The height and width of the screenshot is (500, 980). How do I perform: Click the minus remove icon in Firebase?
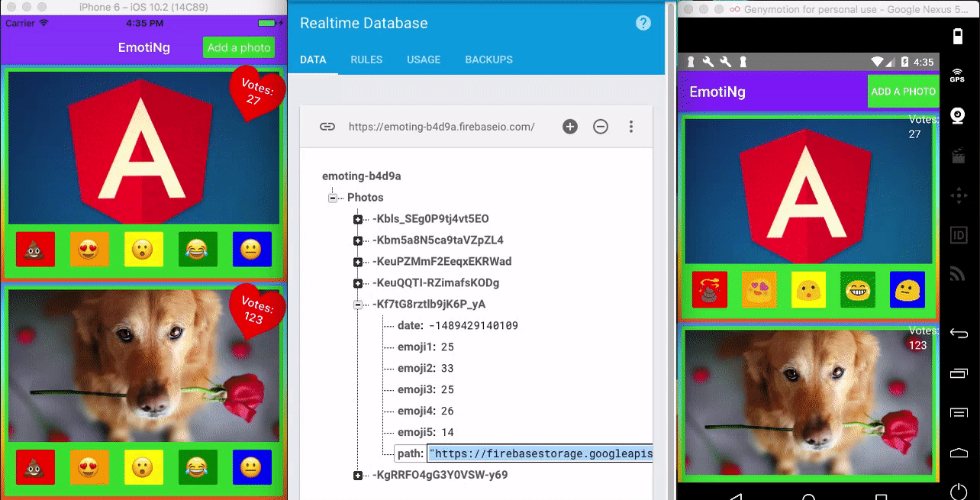(x=601, y=127)
